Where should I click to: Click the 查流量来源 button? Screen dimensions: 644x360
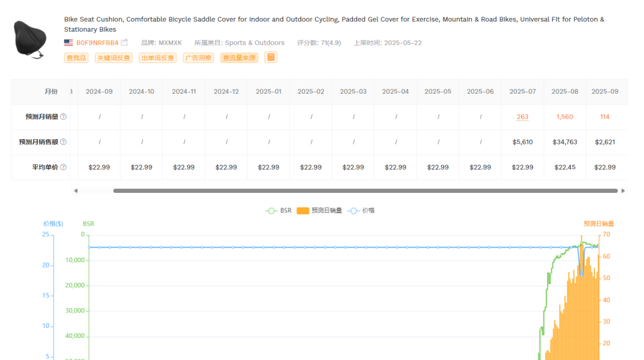pos(239,58)
